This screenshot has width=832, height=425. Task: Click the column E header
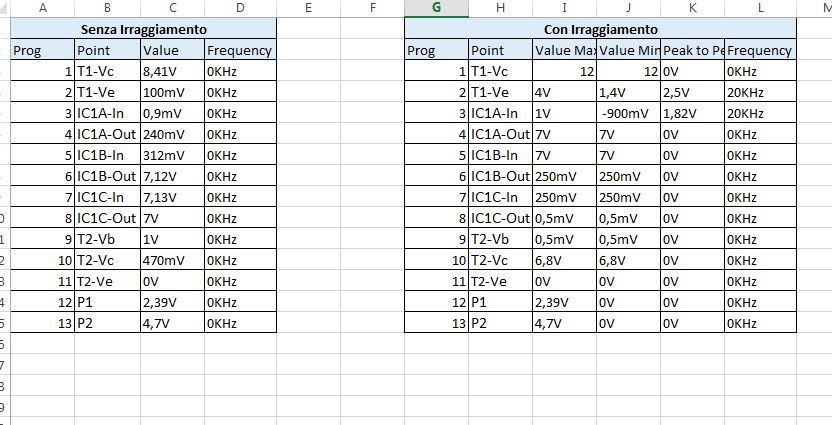coord(307,8)
